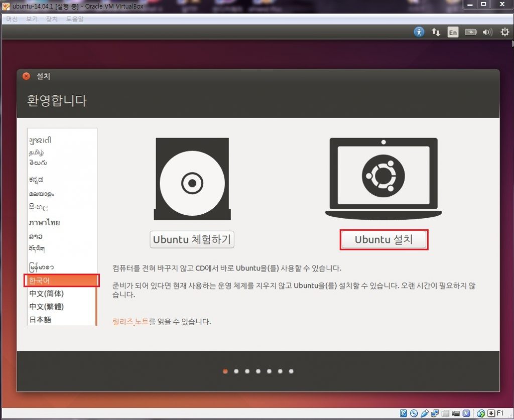
Task: Click the network adapter icon in status bar
Action: (435, 413)
